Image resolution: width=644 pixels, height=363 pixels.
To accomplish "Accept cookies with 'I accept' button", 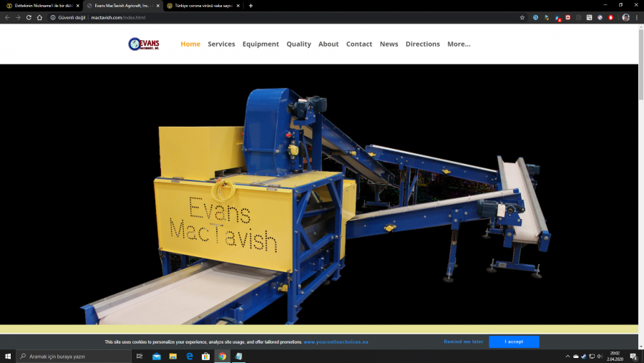I will (514, 342).
